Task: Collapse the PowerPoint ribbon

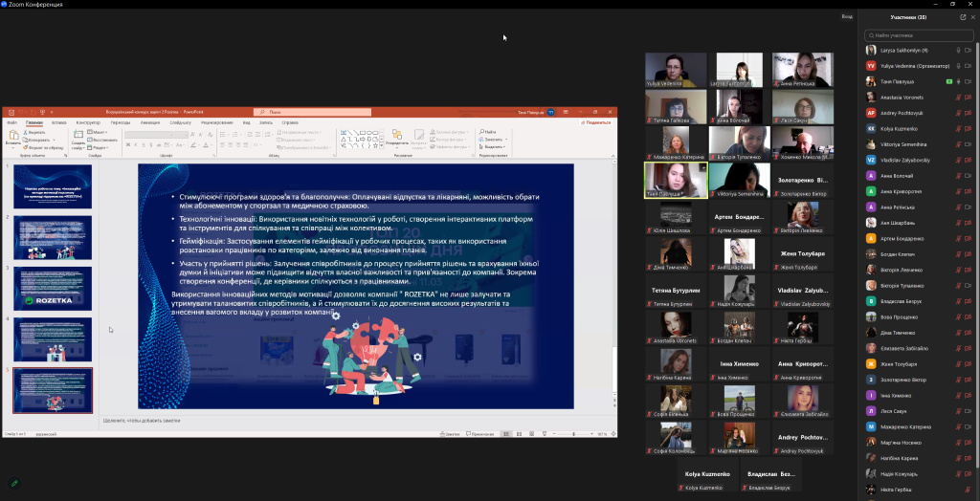Action: coord(612,154)
